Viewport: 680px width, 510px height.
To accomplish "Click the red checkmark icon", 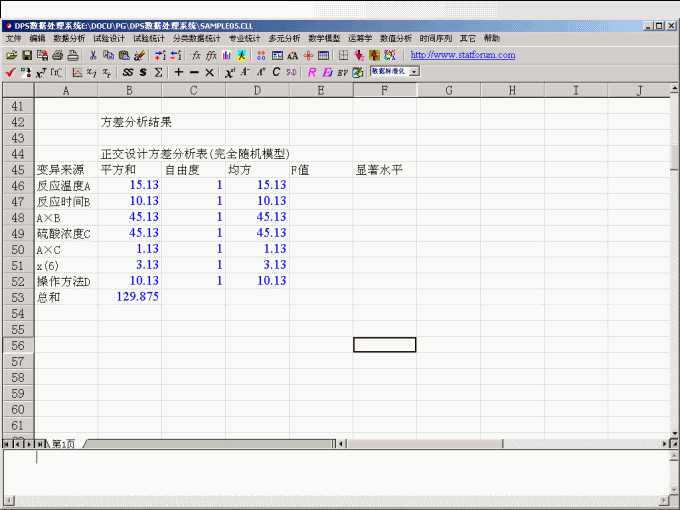I will click(10, 72).
